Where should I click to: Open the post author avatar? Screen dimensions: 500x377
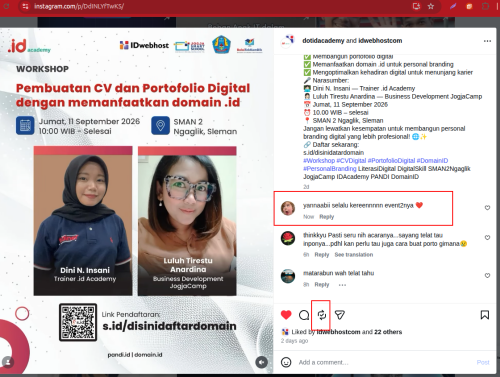click(288, 41)
